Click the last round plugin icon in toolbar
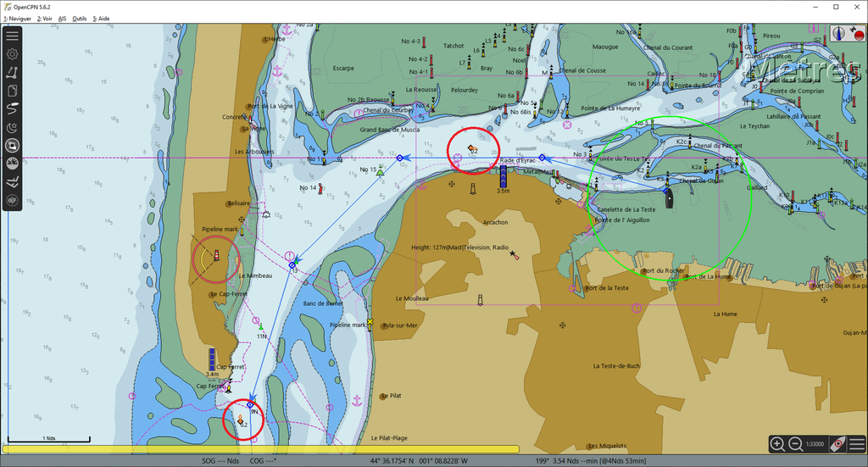Viewport: 868px width, 467px height. [x=12, y=200]
